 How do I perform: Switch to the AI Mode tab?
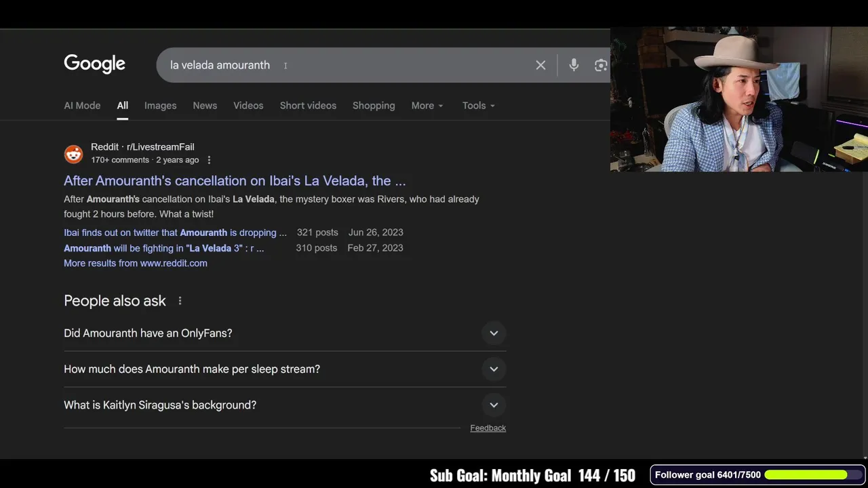point(82,106)
